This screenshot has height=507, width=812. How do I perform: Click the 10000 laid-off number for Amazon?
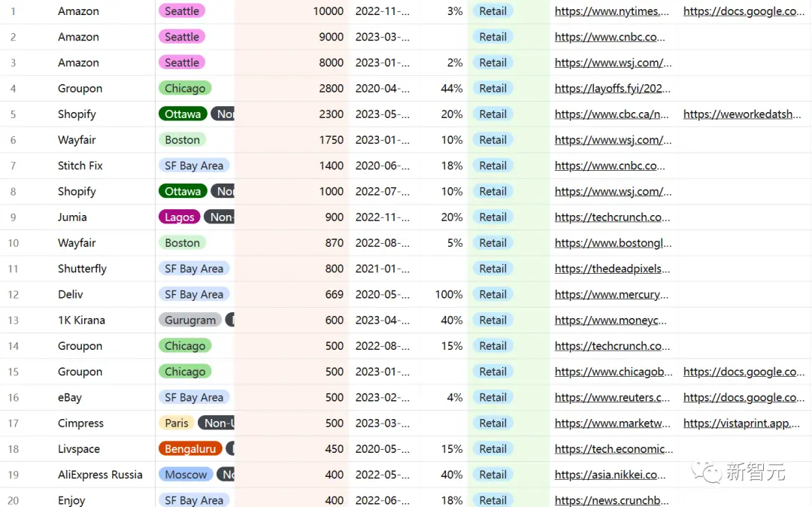click(329, 11)
